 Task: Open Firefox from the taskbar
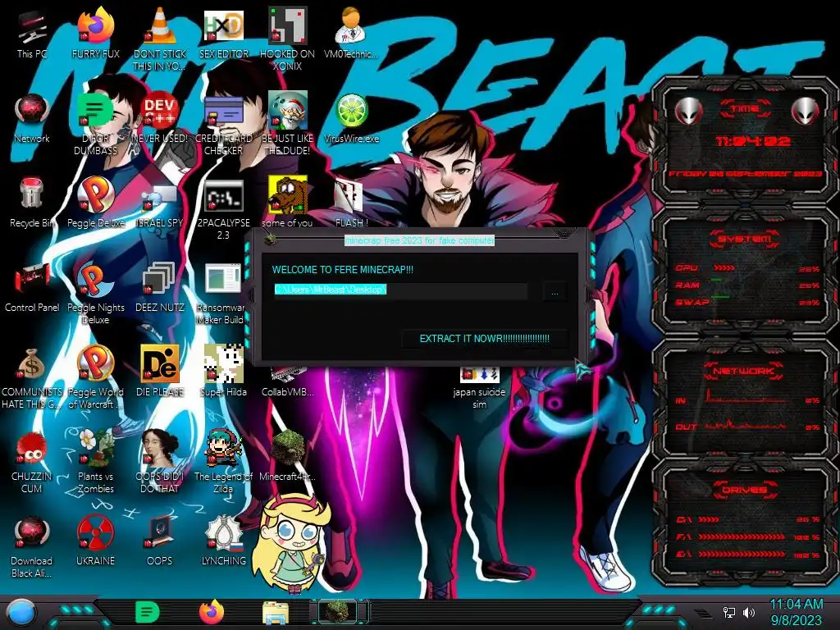(212, 612)
